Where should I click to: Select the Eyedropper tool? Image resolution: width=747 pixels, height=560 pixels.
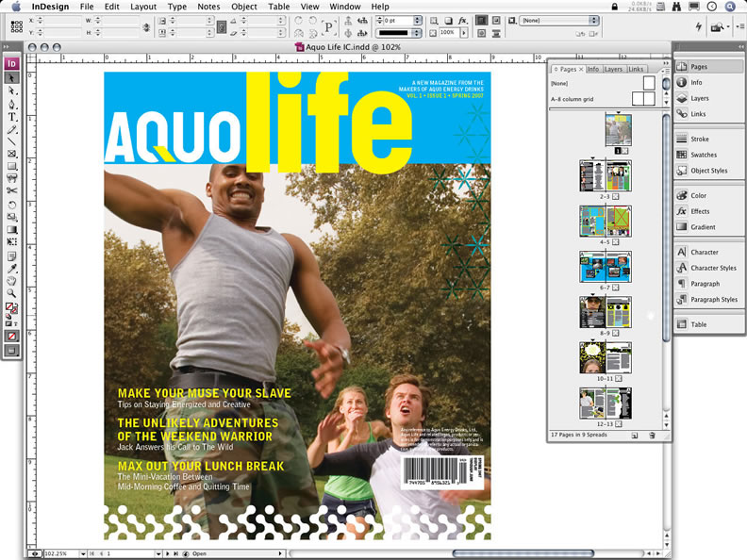pos(12,269)
